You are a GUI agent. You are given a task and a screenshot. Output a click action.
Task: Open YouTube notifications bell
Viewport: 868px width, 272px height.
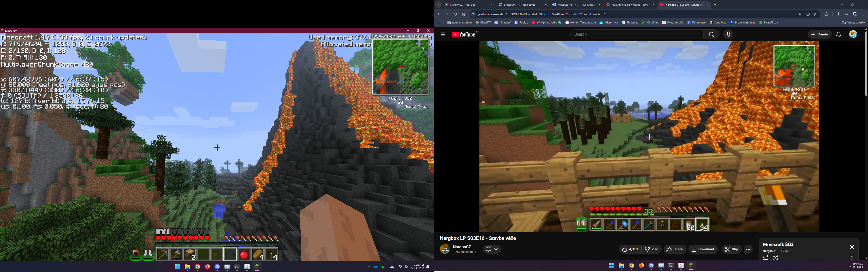pyautogui.click(x=839, y=34)
